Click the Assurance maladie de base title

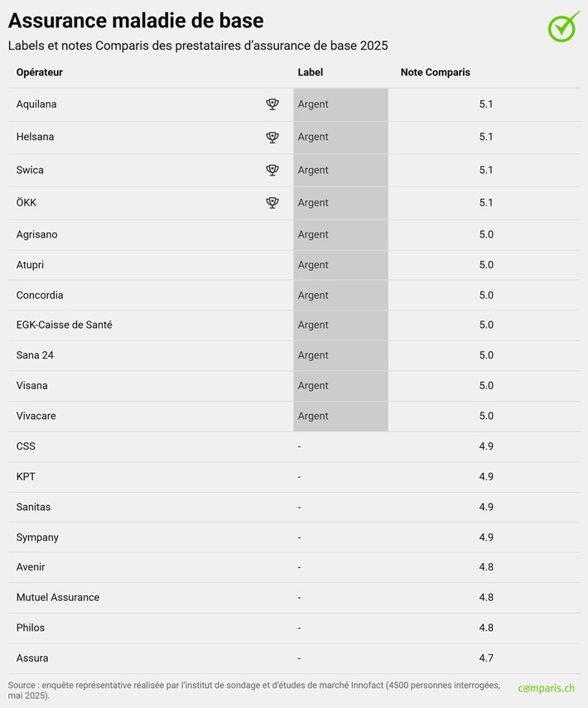pyautogui.click(x=136, y=20)
